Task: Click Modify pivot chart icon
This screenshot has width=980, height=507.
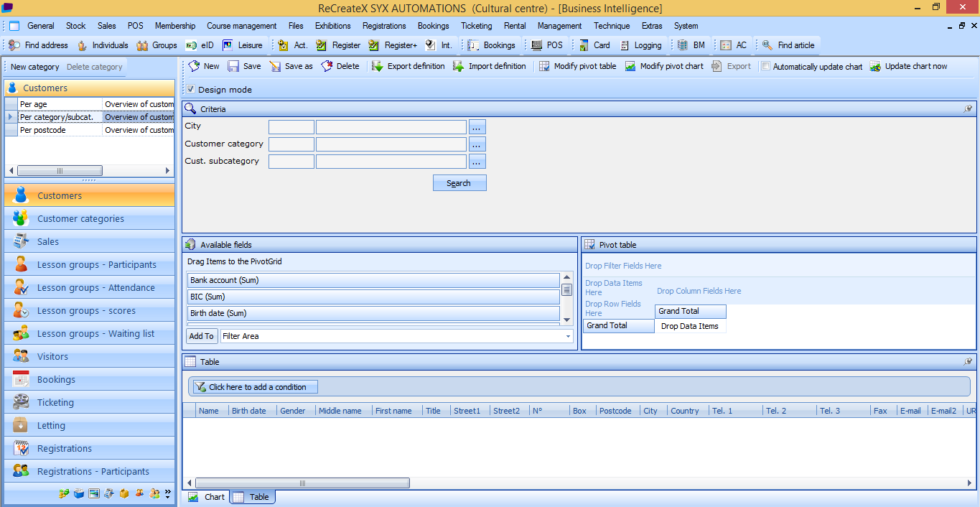Action: (630, 66)
